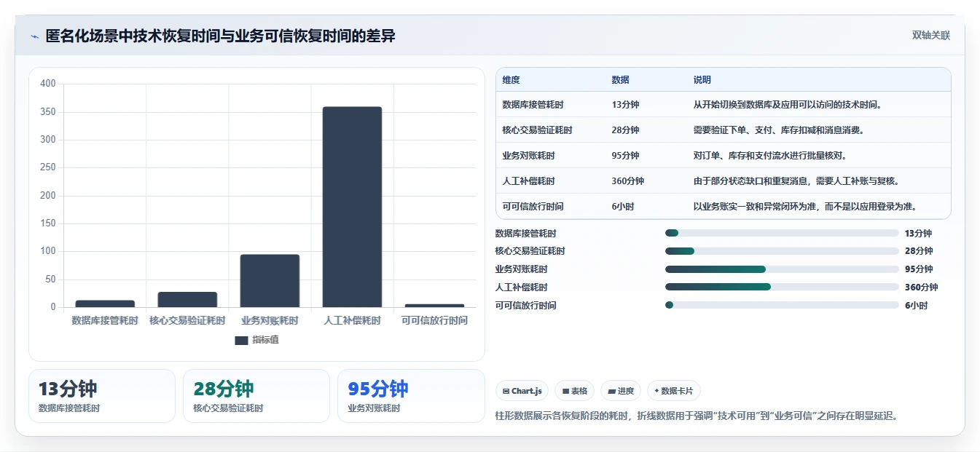Image resolution: width=980 pixels, height=452 pixels.
Task: Toggle the 指标值 legend color box
Action: (x=241, y=340)
